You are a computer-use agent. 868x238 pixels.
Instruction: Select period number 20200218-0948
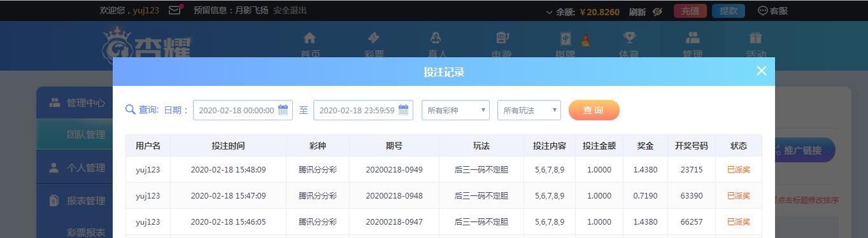click(x=394, y=196)
